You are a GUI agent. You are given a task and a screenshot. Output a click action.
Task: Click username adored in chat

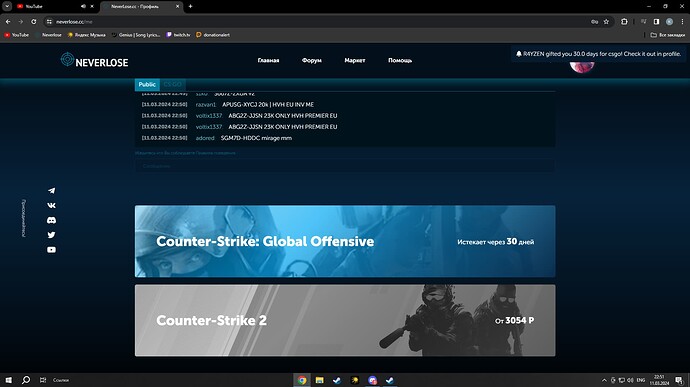205,138
